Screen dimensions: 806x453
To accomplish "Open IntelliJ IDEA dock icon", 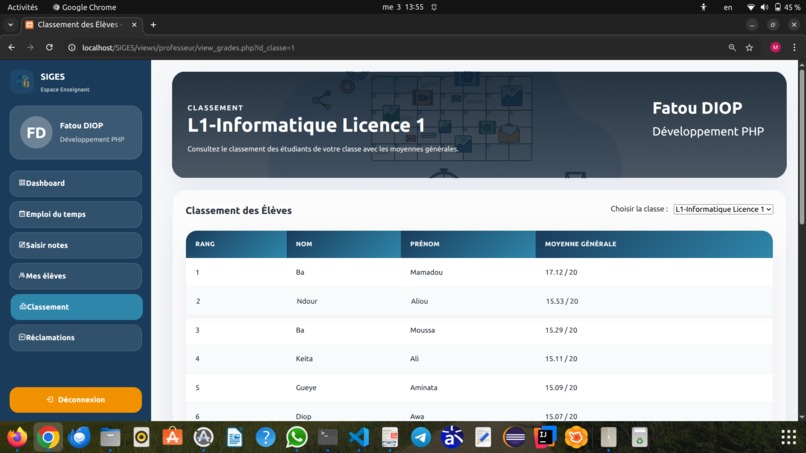I will coord(545,438).
